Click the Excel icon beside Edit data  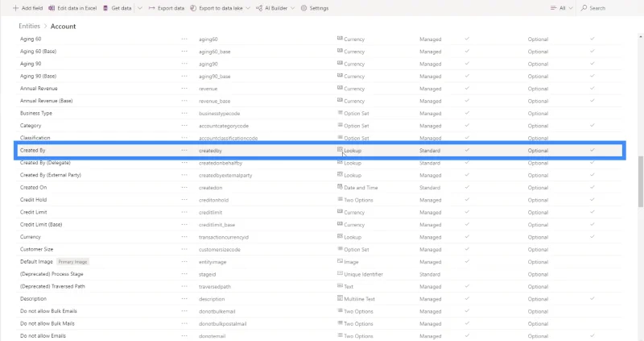[52, 8]
